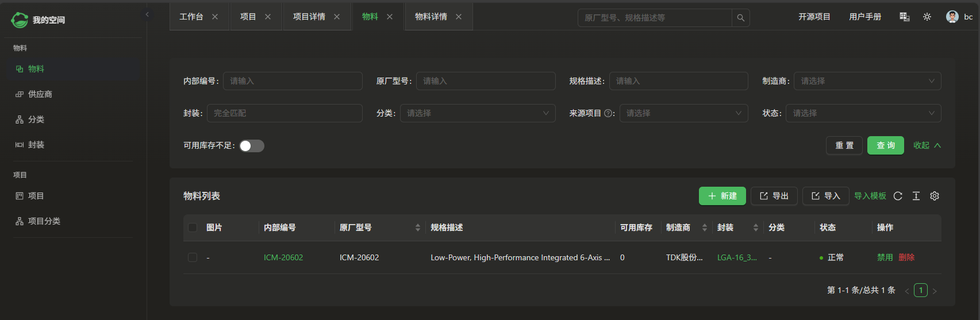Click the green 查询 button
The width and height of the screenshot is (980, 320).
[885, 145]
